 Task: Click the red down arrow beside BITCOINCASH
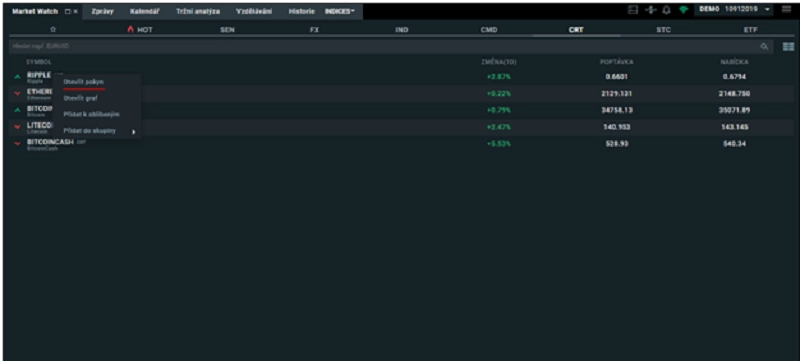(x=18, y=143)
